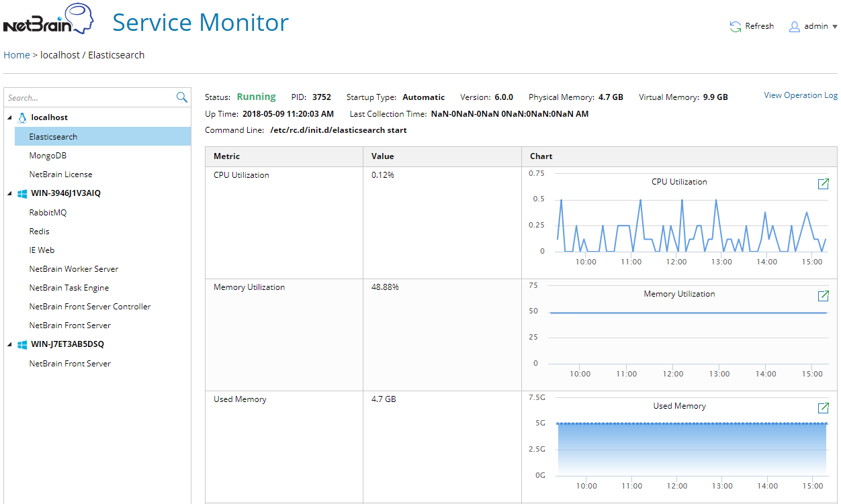This screenshot has height=504, width=841.
Task: Go to Home via breadcrumb link
Action: click(16, 55)
